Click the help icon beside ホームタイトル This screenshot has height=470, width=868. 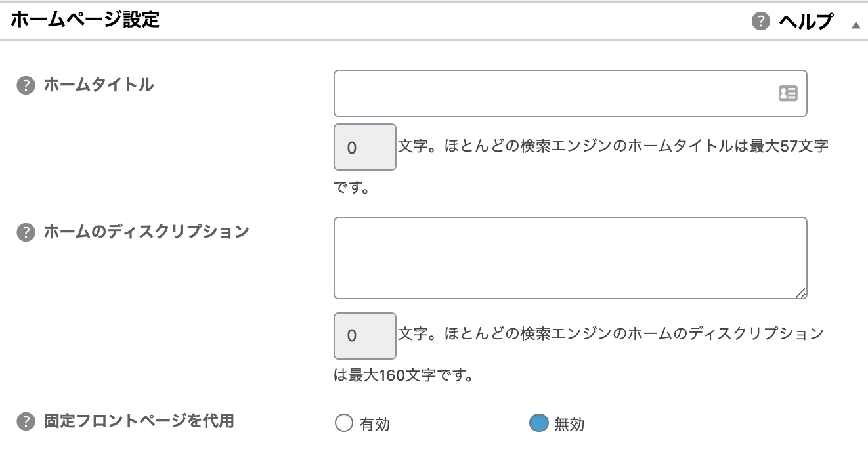tap(26, 86)
